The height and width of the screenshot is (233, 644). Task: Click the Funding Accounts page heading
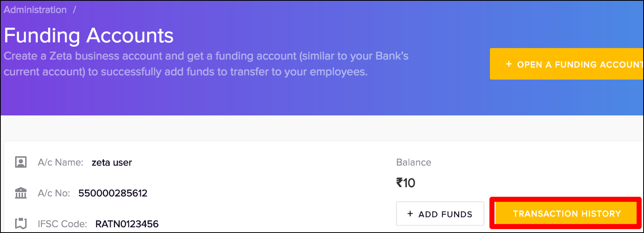click(89, 35)
